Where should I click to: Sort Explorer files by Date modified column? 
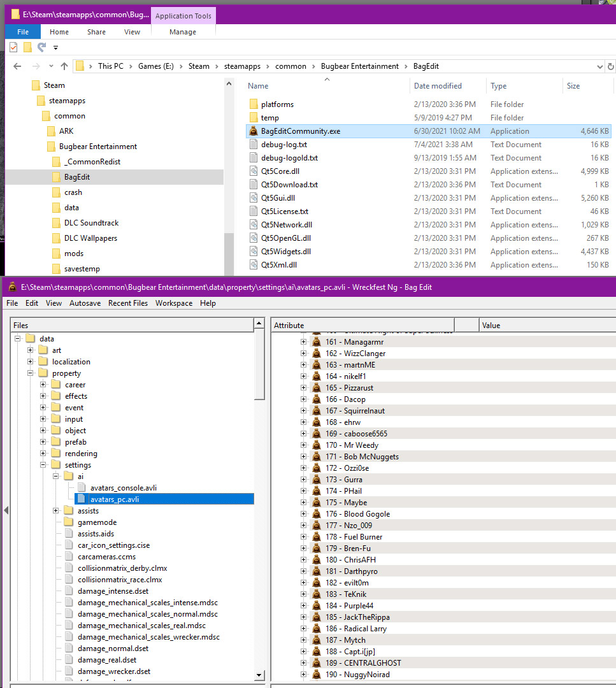coord(448,86)
